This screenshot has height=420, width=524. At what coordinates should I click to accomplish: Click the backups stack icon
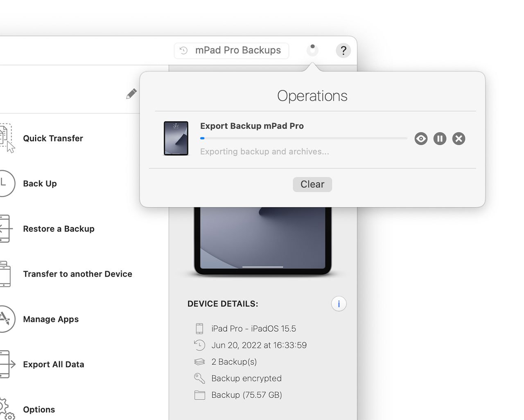(x=199, y=362)
